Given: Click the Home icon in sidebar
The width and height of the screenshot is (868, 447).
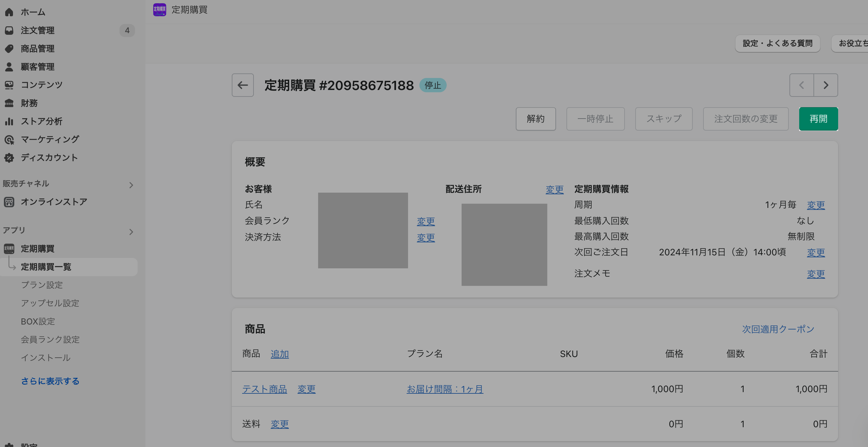Looking at the screenshot, I should click(x=9, y=12).
